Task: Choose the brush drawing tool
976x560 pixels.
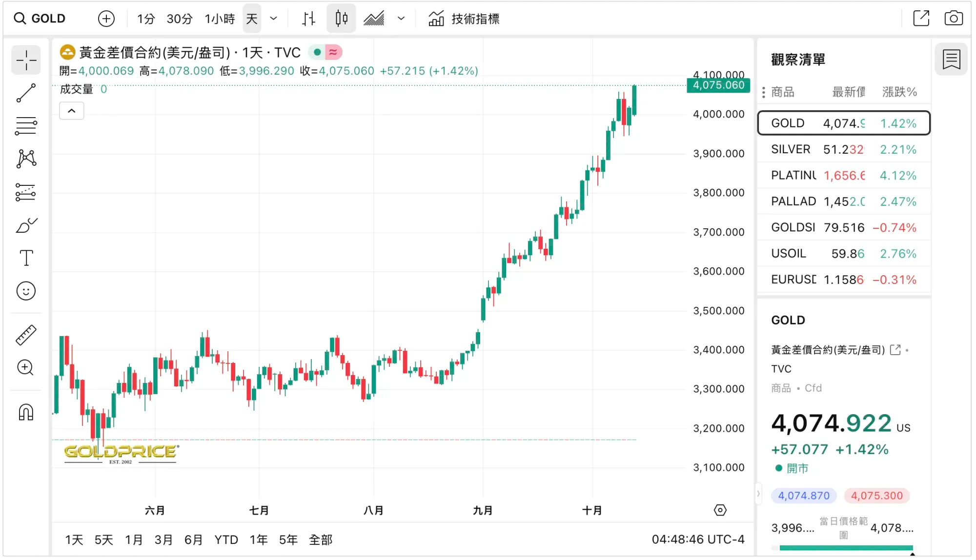Action: (26, 225)
